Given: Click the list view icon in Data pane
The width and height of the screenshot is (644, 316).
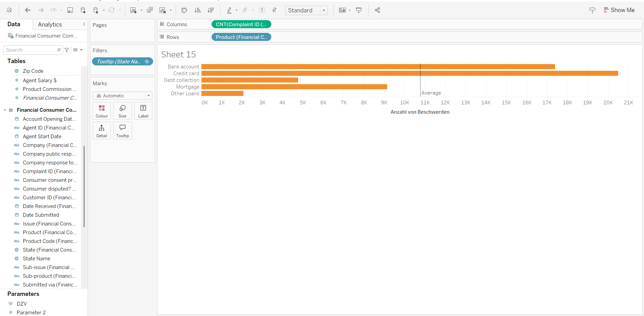Looking at the screenshot, I should 75,50.
